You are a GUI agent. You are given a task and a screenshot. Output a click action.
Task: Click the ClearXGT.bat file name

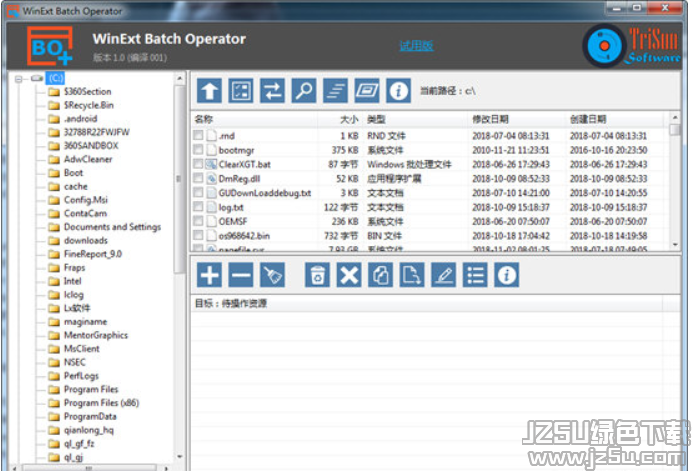[244, 164]
